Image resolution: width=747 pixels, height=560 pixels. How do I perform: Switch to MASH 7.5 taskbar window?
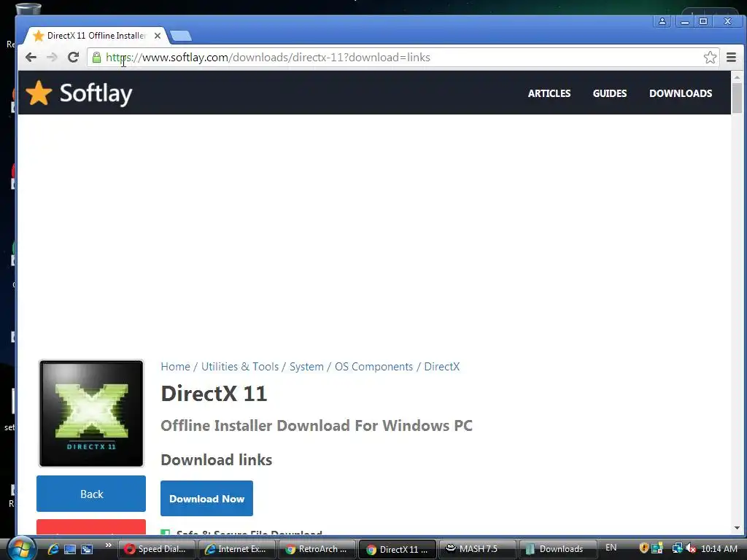click(x=477, y=549)
